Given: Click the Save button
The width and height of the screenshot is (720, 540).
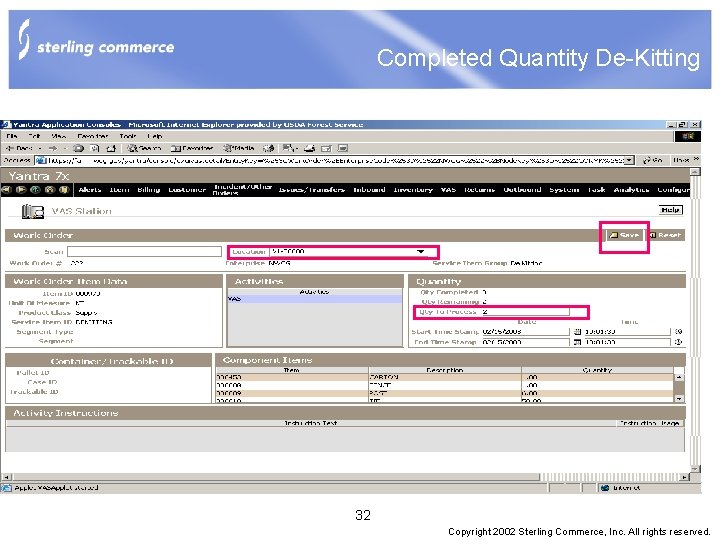Looking at the screenshot, I should [624, 235].
